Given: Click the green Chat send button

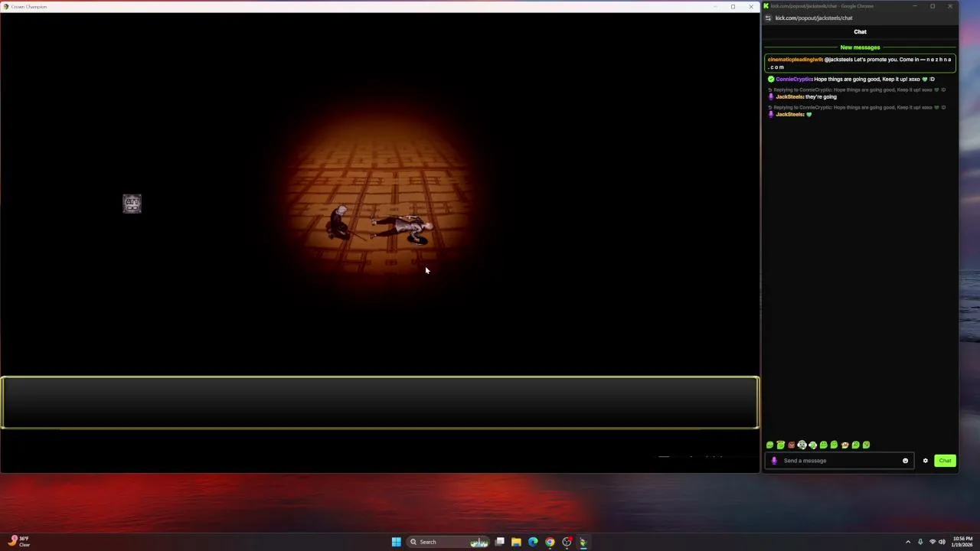Looking at the screenshot, I should (x=945, y=461).
